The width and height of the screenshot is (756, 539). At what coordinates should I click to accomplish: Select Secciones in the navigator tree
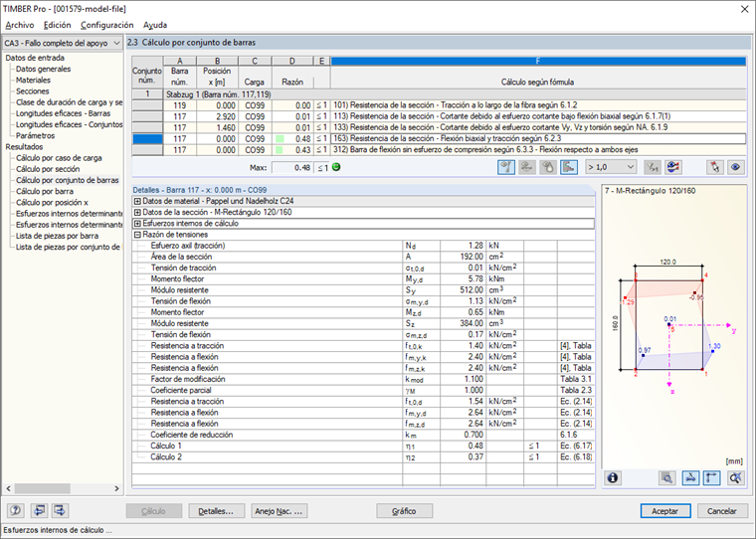tap(32, 91)
